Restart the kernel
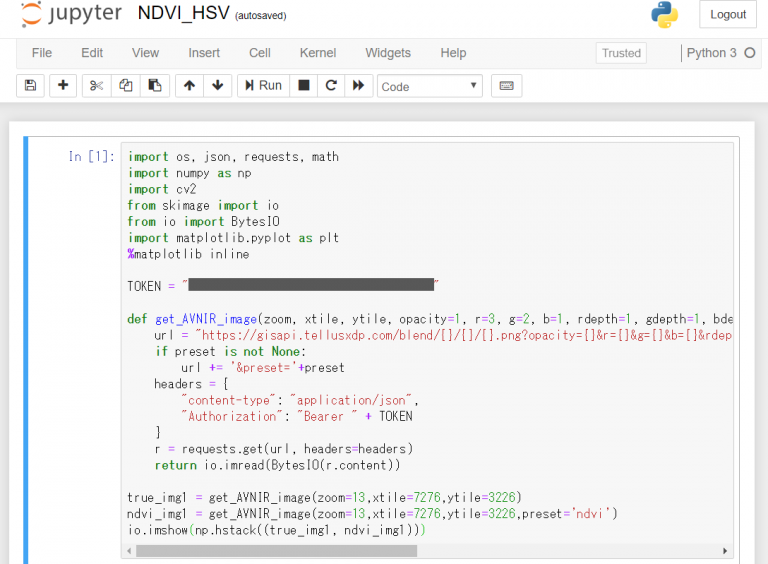Viewport: 768px width, 564px height. pos(331,86)
